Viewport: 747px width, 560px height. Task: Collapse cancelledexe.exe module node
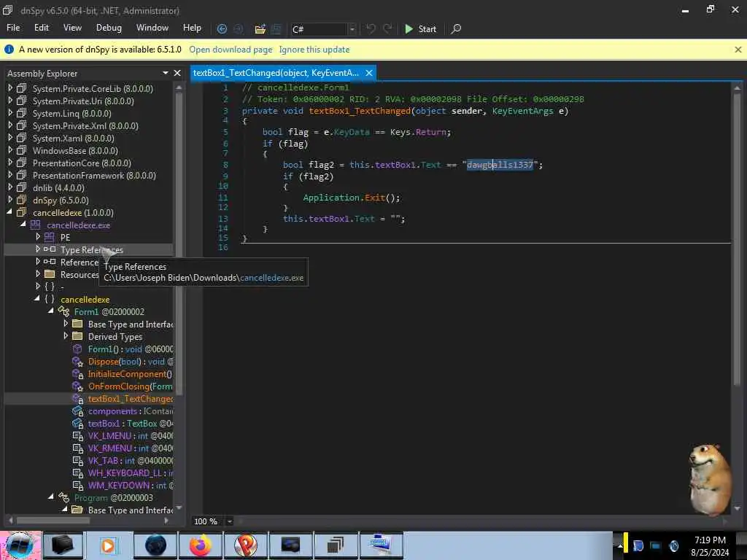[23, 224]
